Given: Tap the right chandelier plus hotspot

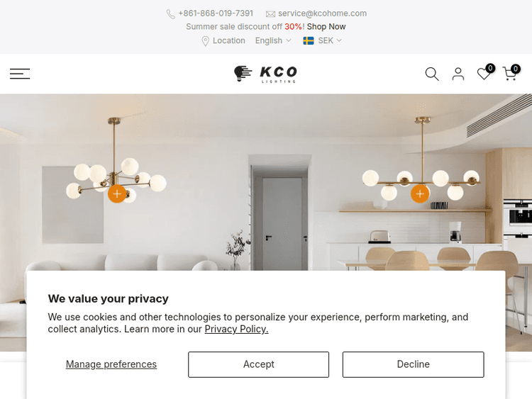Looking at the screenshot, I should click(420, 194).
